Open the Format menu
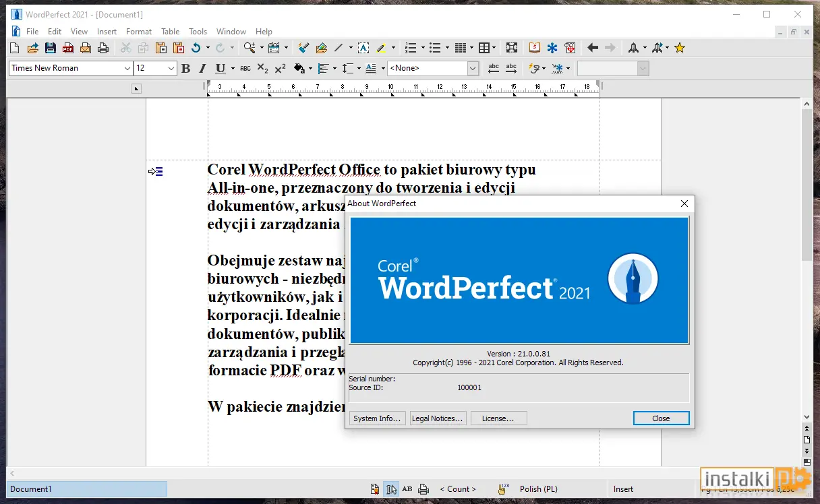Screen dimensions: 820x504 point(139,32)
